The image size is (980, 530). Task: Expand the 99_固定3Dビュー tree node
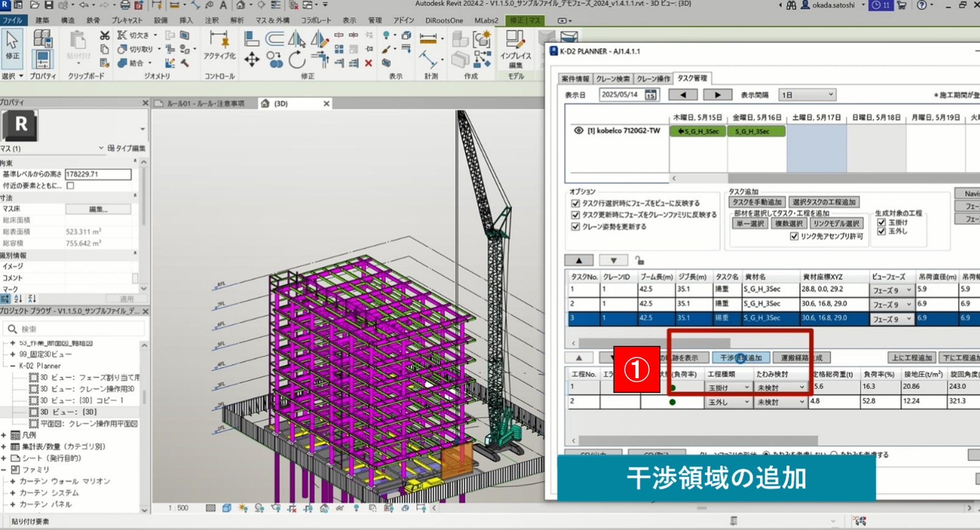12,354
